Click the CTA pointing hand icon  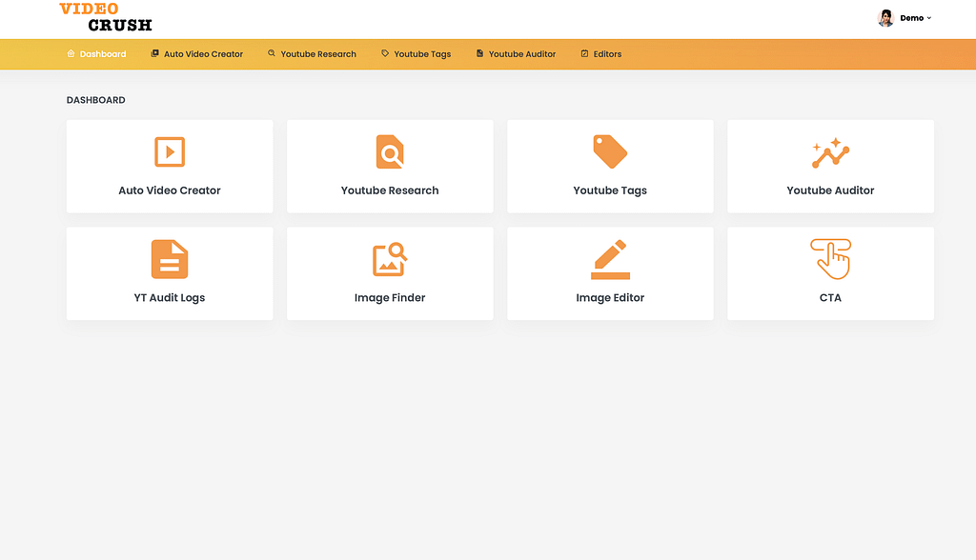830,259
